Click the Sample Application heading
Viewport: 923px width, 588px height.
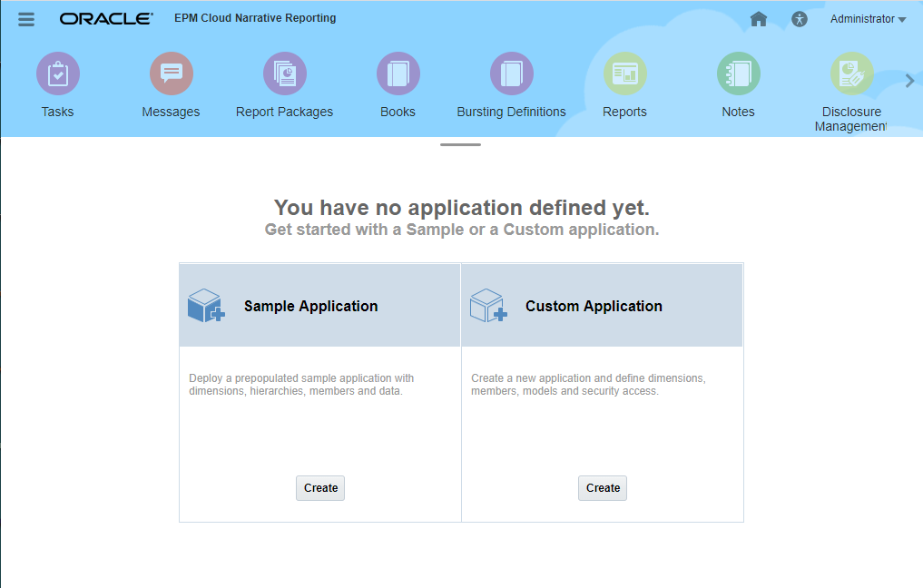[310, 306]
